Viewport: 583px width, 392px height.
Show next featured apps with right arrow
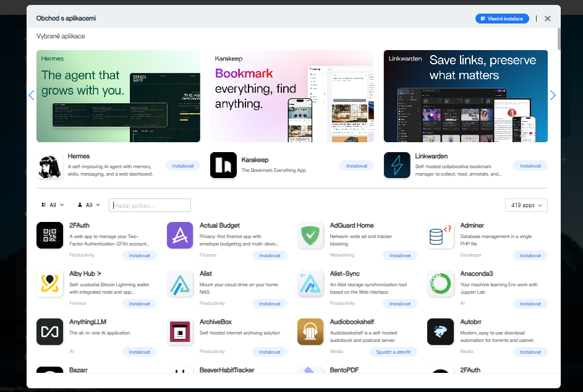(x=553, y=96)
